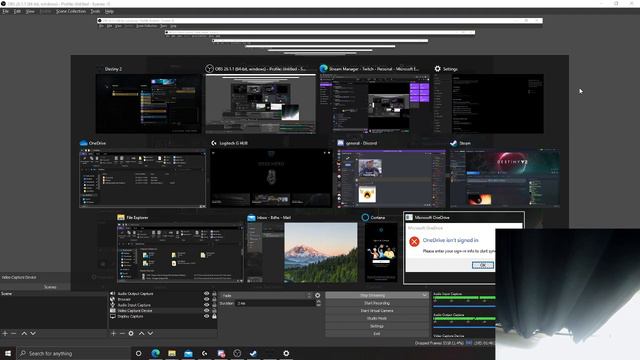Toggle the lock on the Browser source
Image resolution: width=640 pixels, height=360 pixels.
(214, 299)
